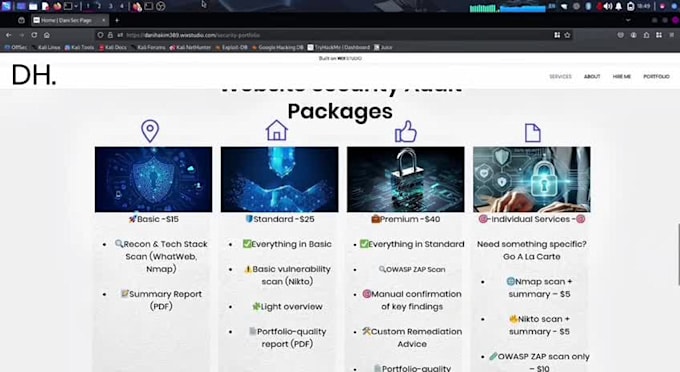Open the Individual Services lock image
The image size is (680, 372).
[x=532, y=179]
